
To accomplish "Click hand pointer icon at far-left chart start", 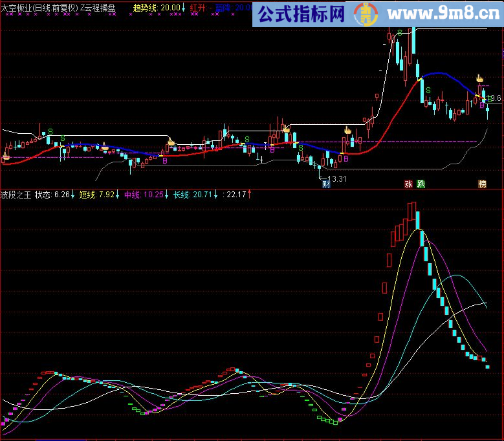I will pos(6,156).
